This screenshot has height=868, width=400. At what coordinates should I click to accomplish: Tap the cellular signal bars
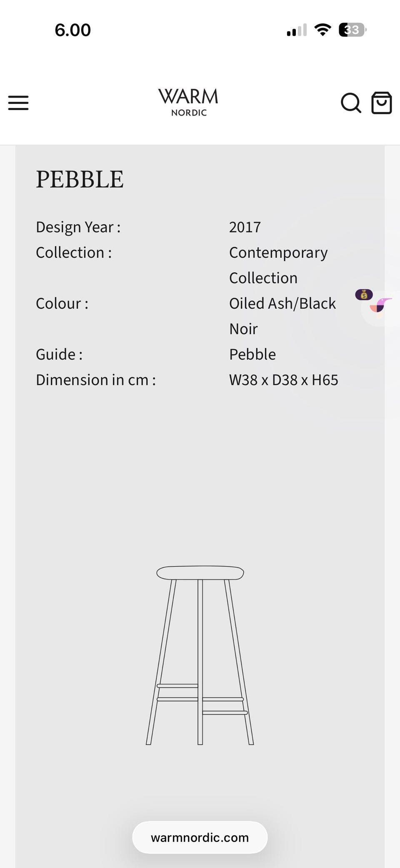(297, 30)
